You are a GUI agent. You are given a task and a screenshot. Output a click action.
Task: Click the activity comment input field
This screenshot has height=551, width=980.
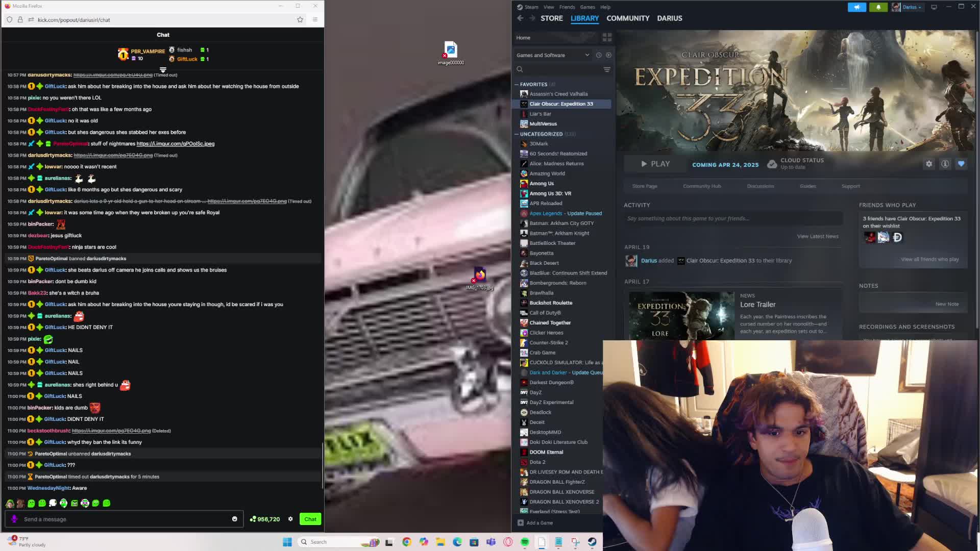pos(733,218)
